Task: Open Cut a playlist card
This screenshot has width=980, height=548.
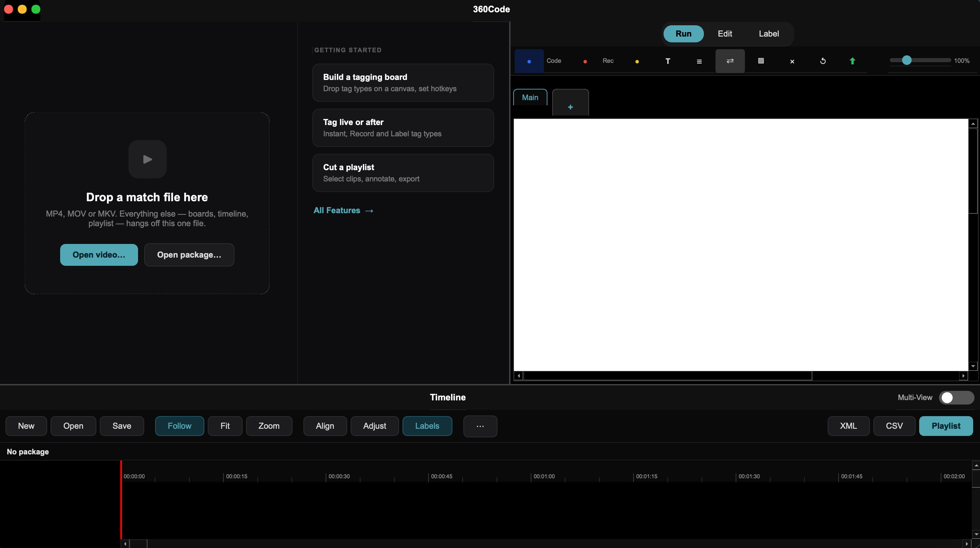Action: (403, 173)
